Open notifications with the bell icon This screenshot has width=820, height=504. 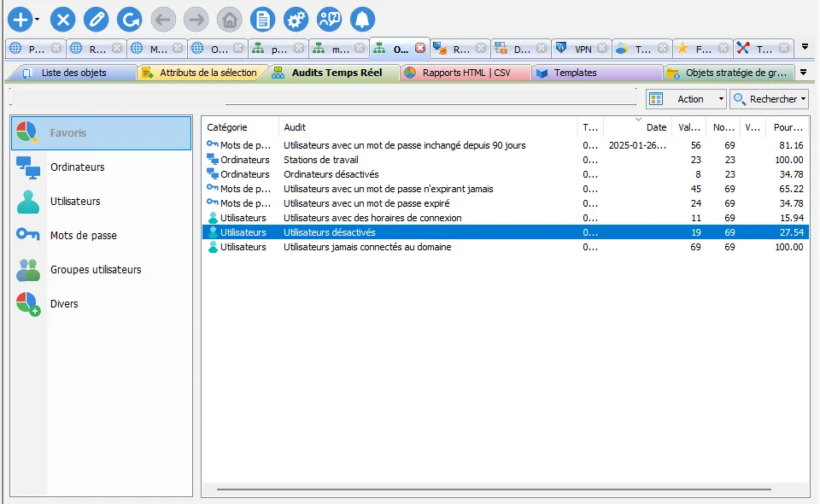[362, 20]
